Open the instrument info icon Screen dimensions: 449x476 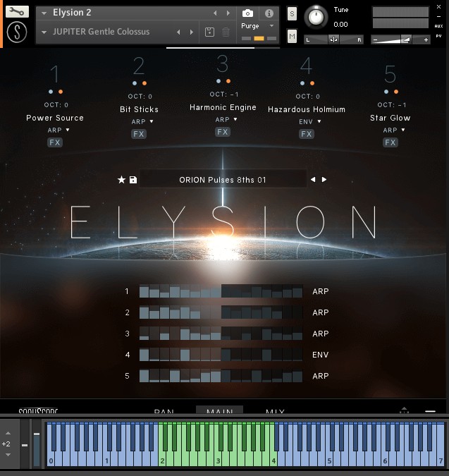click(269, 13)
